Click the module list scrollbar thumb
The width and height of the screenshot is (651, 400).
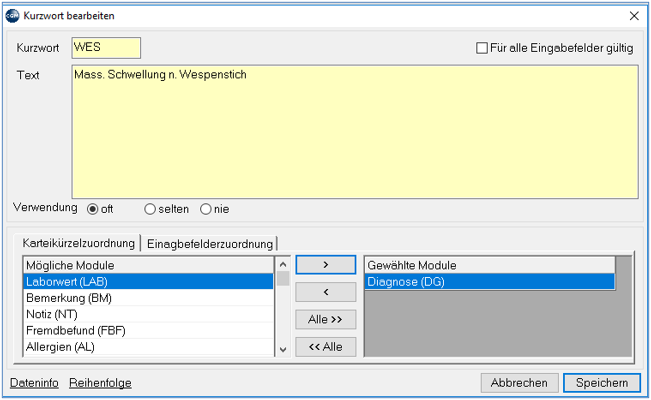[x=283, y=278]
